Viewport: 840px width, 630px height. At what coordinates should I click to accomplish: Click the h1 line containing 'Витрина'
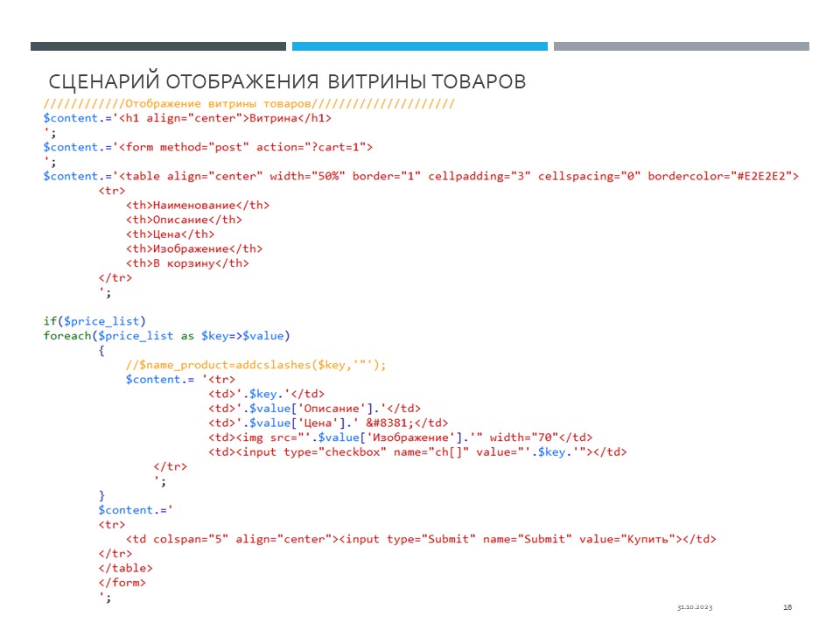point(187,117)
